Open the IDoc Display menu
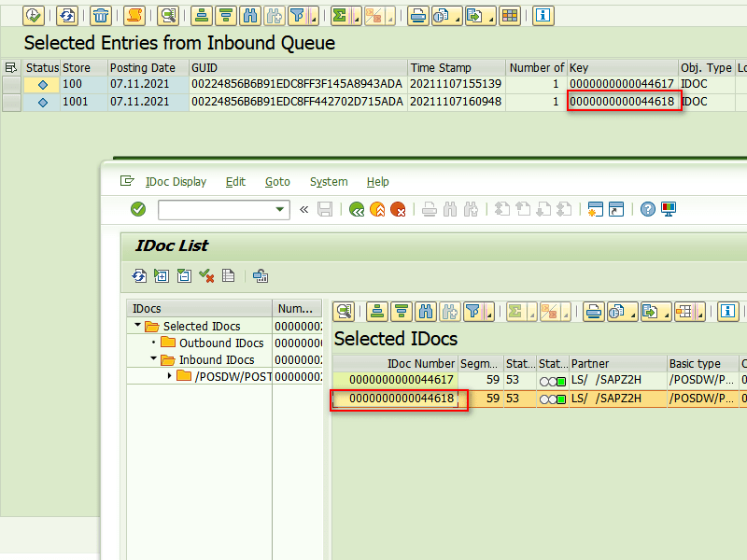747x560 pixels. coord(176,182)
